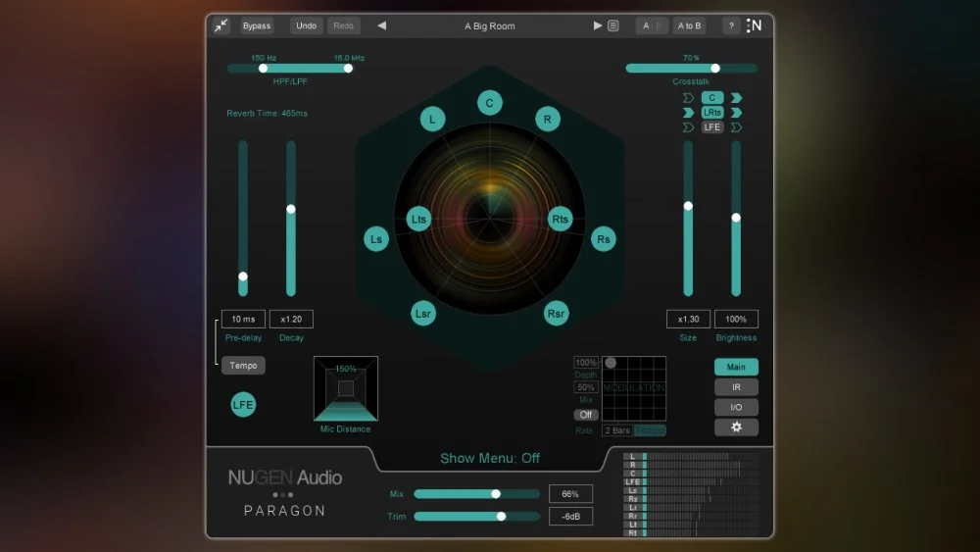Toggle Show Menu: Off label

click(489, 458)
